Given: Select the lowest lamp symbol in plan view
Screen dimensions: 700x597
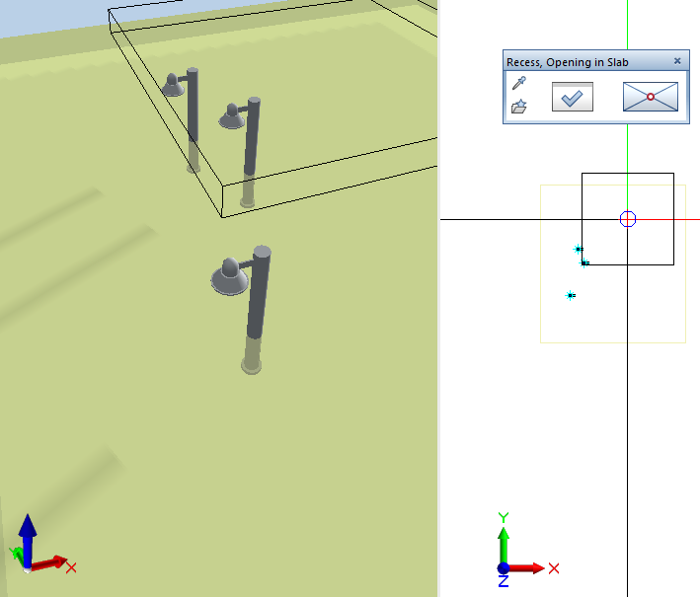Looking at the screenshot, I should click(x=571, y=295).
